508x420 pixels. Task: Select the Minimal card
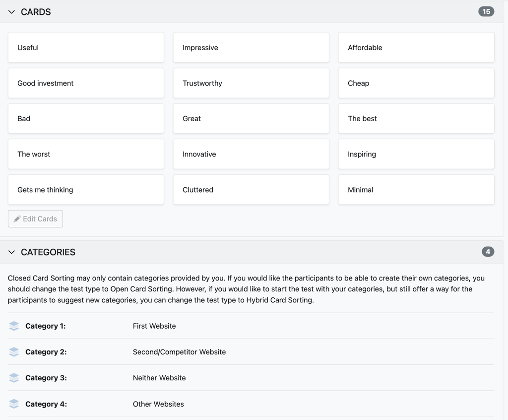point(416,190)
